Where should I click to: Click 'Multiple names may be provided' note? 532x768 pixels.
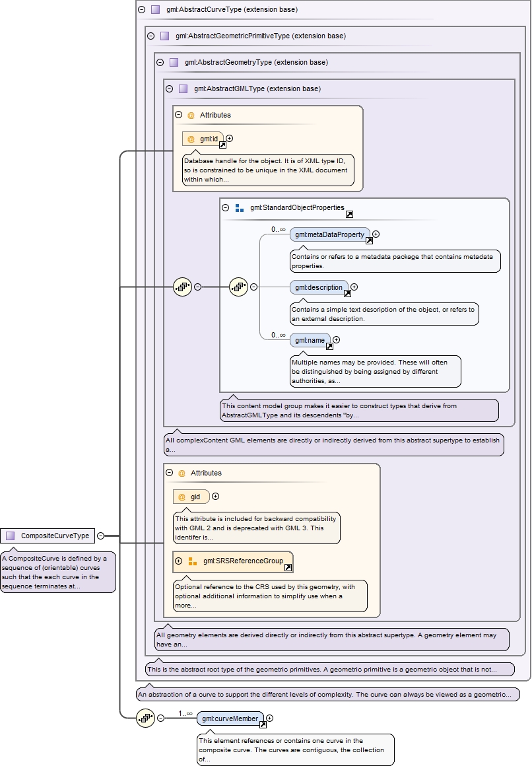pos(376,371)
